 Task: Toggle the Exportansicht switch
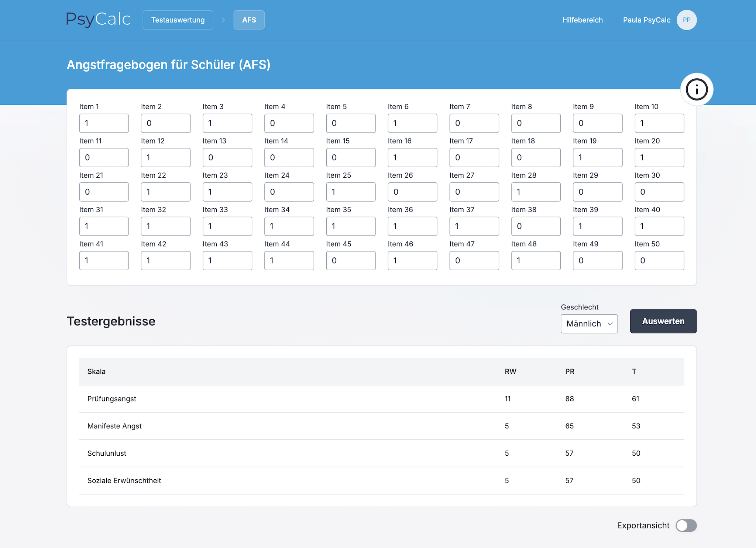point(686,525)
